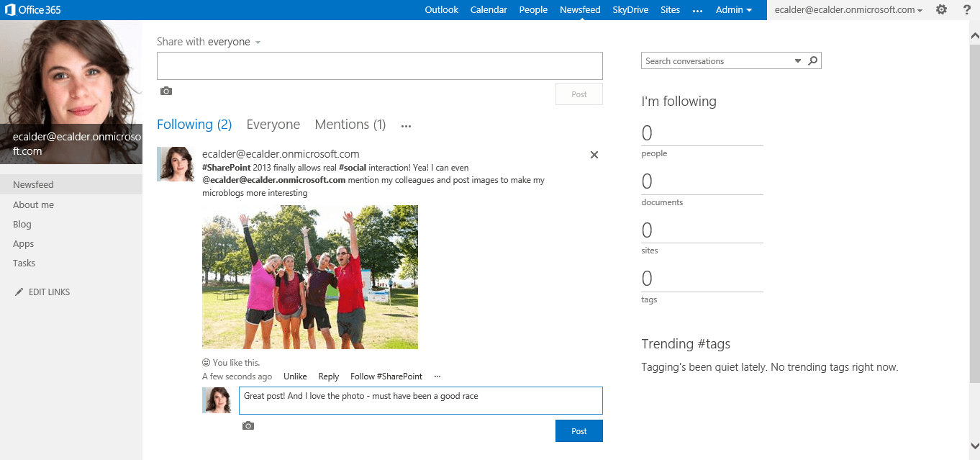Select Newsfeed in the top navigation
This screenshot has width=980, height=460.
580,10
